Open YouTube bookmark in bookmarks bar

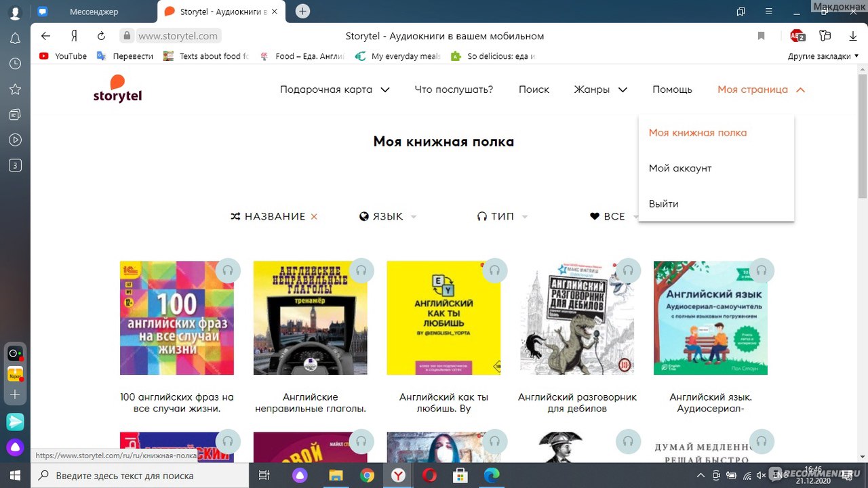[63, 56]
